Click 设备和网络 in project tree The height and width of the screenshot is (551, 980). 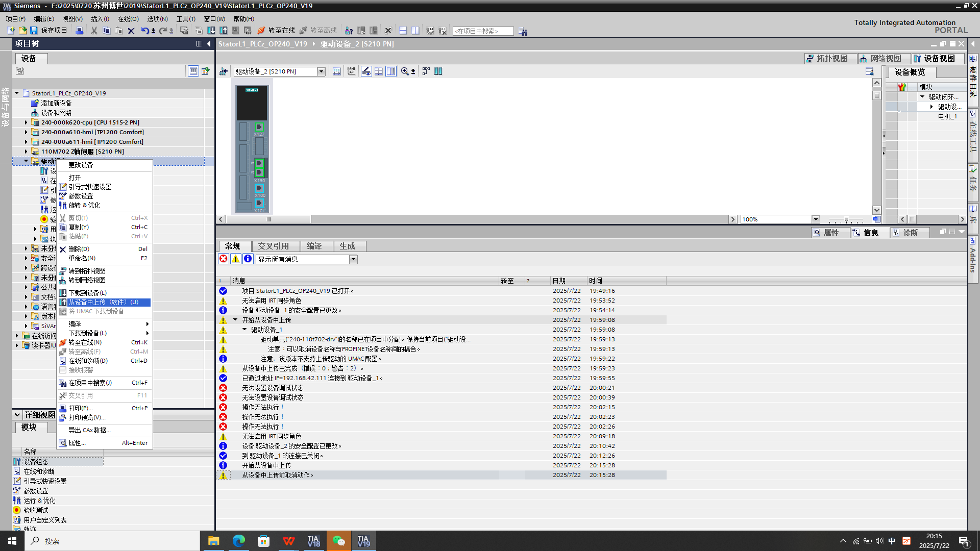[56, 113]
